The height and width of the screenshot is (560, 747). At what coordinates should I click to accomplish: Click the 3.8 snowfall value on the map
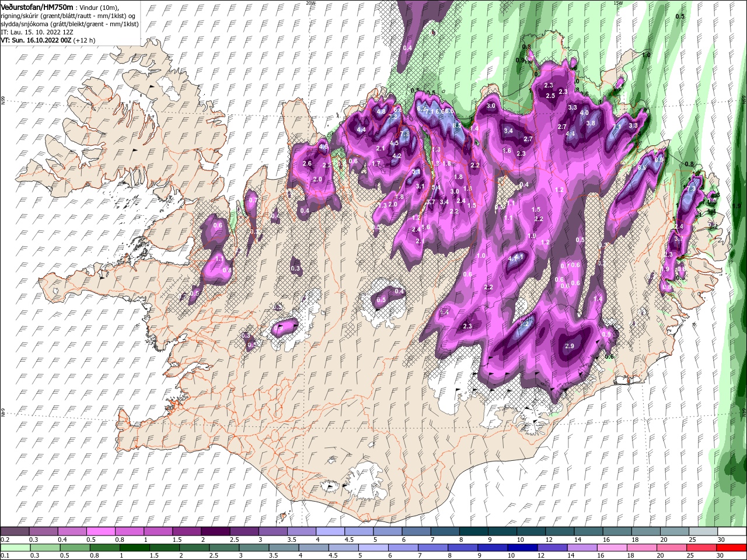[x=591, y=123]
